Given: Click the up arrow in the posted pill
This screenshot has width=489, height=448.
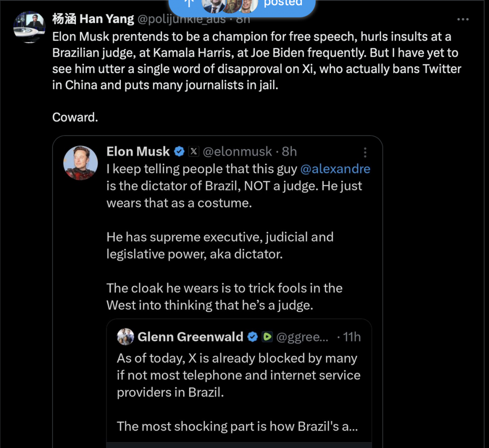Looking at the screenshot, I should pyautogui.click(x=189, y=3).
